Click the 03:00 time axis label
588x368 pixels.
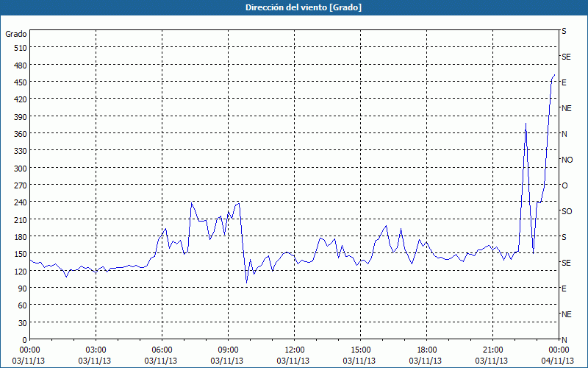coord(96,350)
